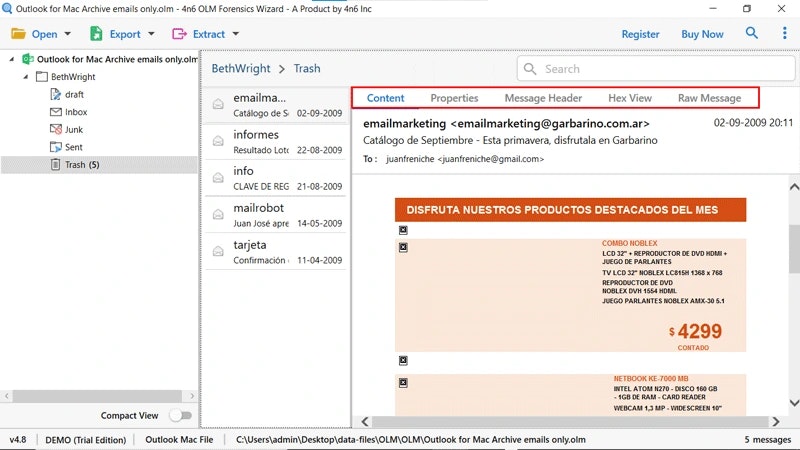Click envelope icon of emailma... message
Screen dimensions: 800x450
[218, 105]
